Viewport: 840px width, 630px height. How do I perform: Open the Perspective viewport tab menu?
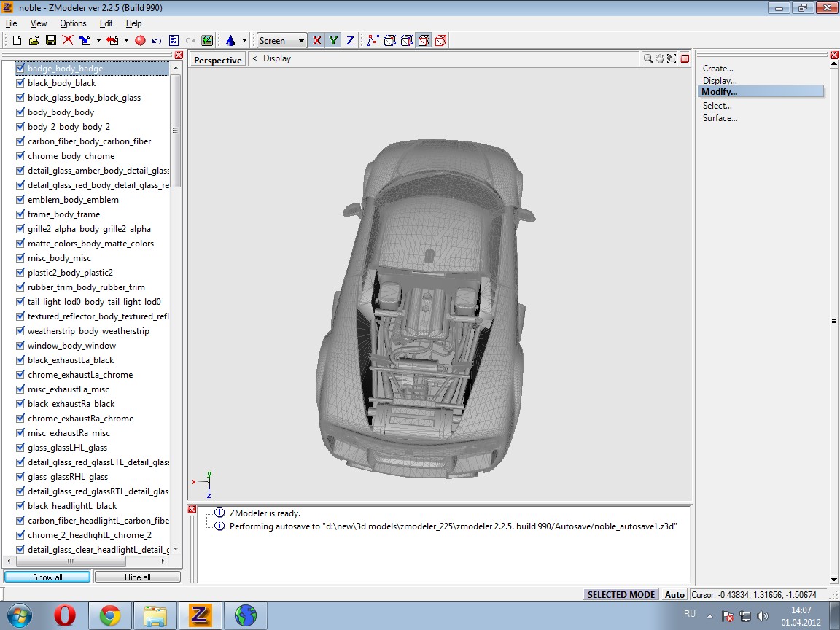click(217, 60)
